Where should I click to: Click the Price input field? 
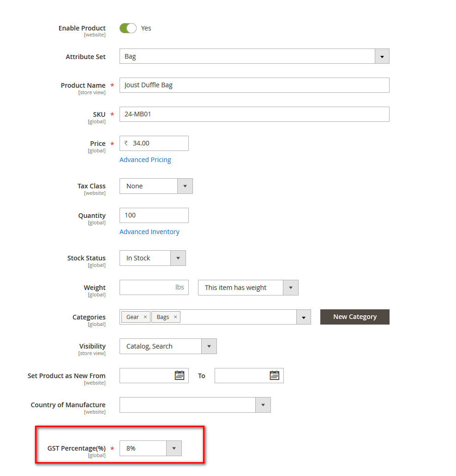154,143
